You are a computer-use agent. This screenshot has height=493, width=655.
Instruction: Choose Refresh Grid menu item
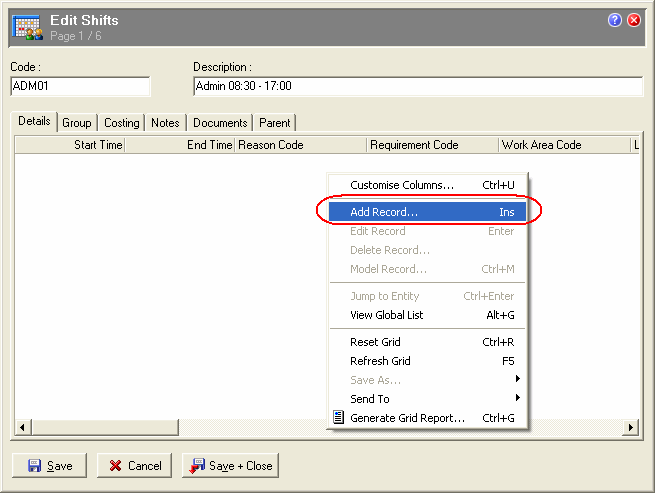pos(428,361)
